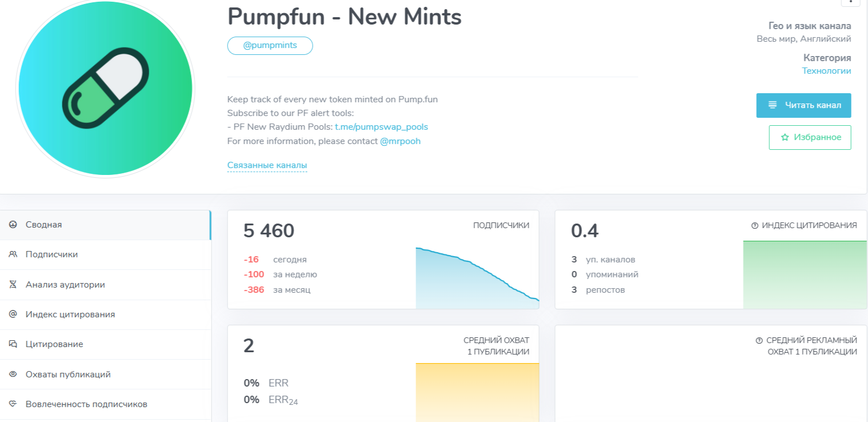
Task: Expand the Связанные каналы list
Action: tap(267, 165)
